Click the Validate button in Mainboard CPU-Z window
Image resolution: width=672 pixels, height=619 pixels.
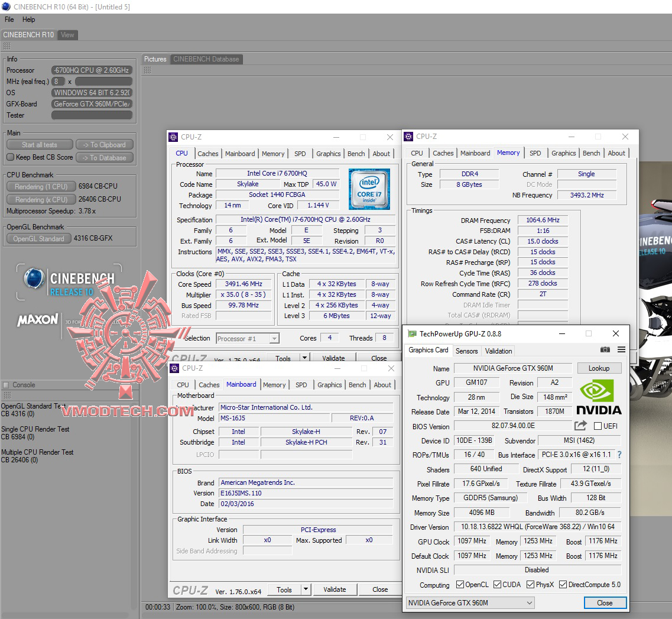pyautogui.click(x=335, y=589)
